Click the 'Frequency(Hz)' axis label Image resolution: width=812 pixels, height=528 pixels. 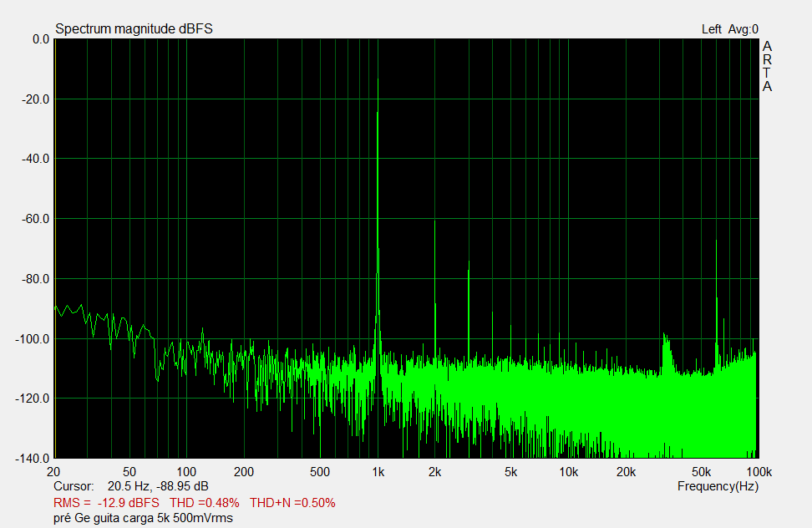[x=718, y=486]
